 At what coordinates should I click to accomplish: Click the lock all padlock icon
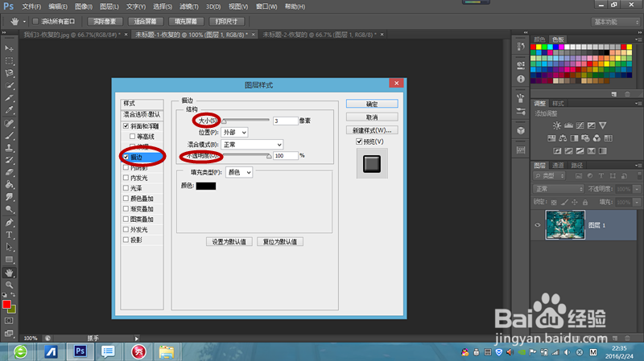585,202
